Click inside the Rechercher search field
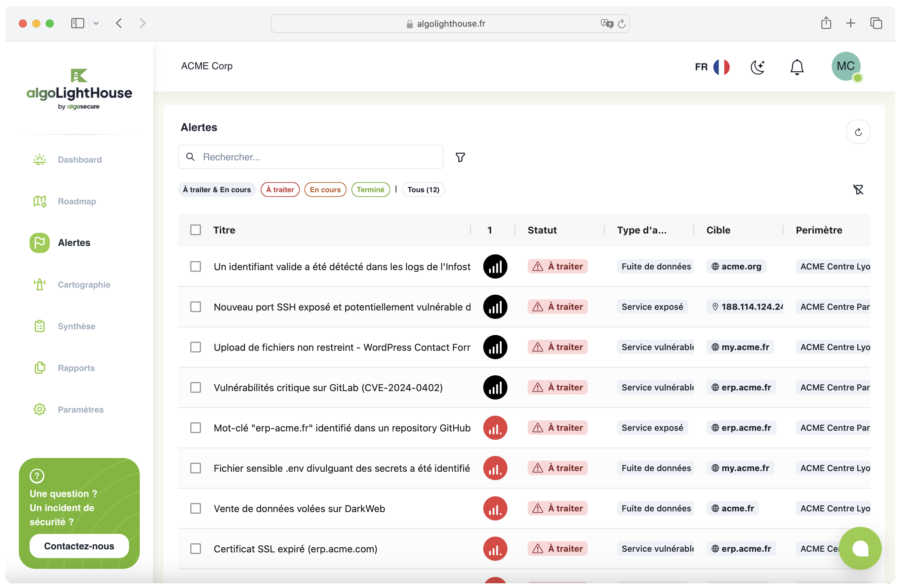904x588 pixels. [x=310, y=157]
